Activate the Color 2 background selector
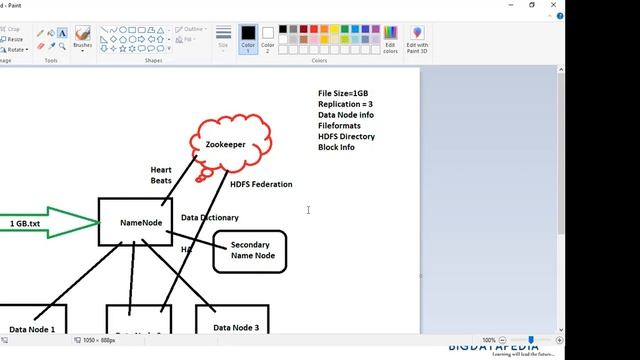 point(268,39)
